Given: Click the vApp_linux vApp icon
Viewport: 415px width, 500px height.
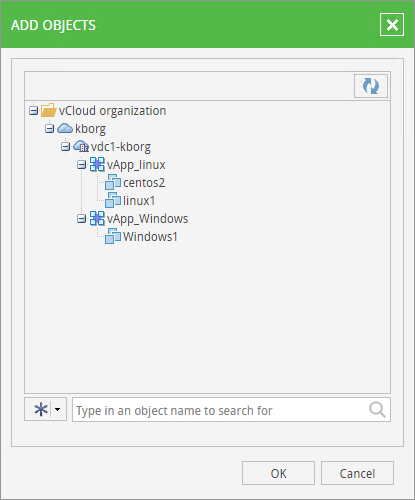Looking at the screenshot, I should (x=97, y=164).
